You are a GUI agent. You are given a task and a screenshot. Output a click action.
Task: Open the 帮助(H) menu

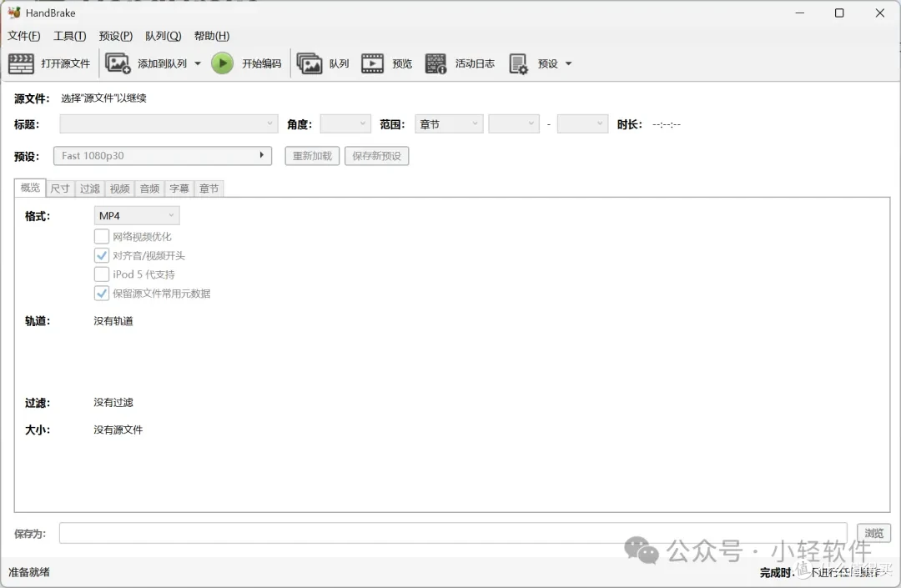click(x=211, y=36)
